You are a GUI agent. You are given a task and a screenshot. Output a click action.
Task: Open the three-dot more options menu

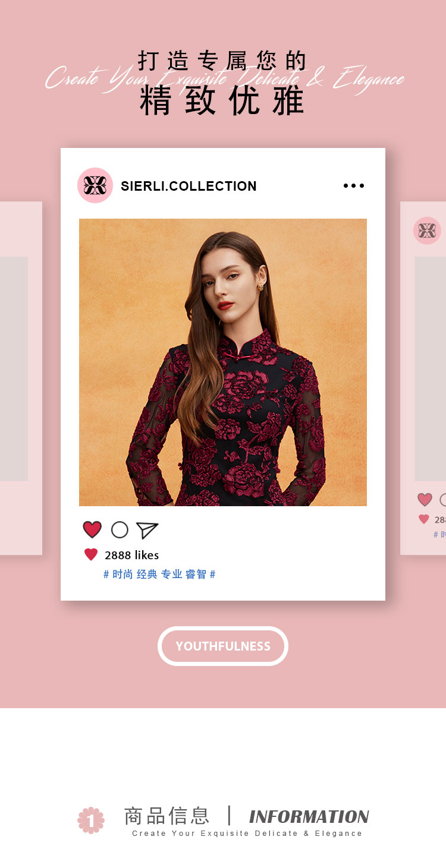354,186
